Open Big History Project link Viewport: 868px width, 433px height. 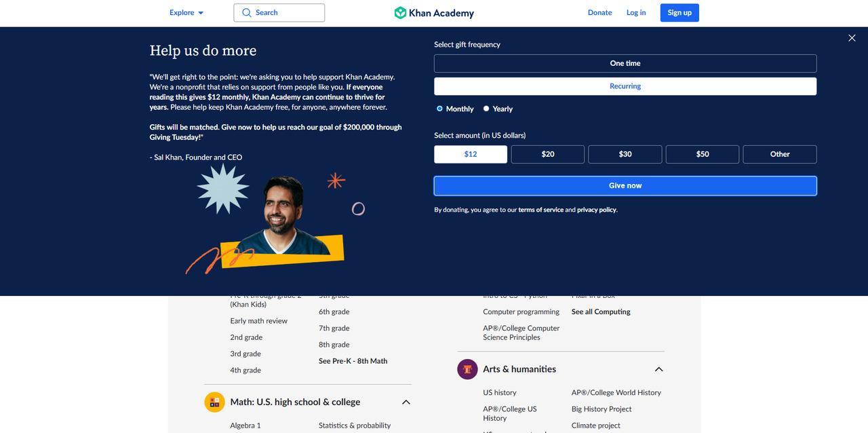[601, 409]
